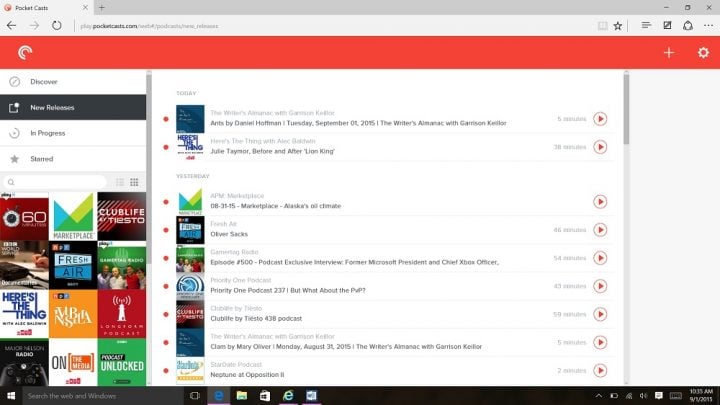The image size is (720, 405).
Task: Open browser More actions menu
Action: coord(709,26)
